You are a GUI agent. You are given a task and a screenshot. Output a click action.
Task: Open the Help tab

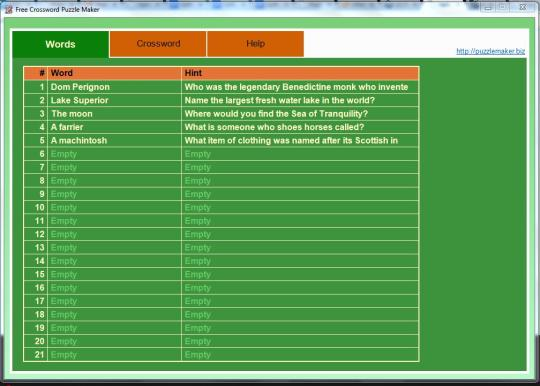pos(256,44)
